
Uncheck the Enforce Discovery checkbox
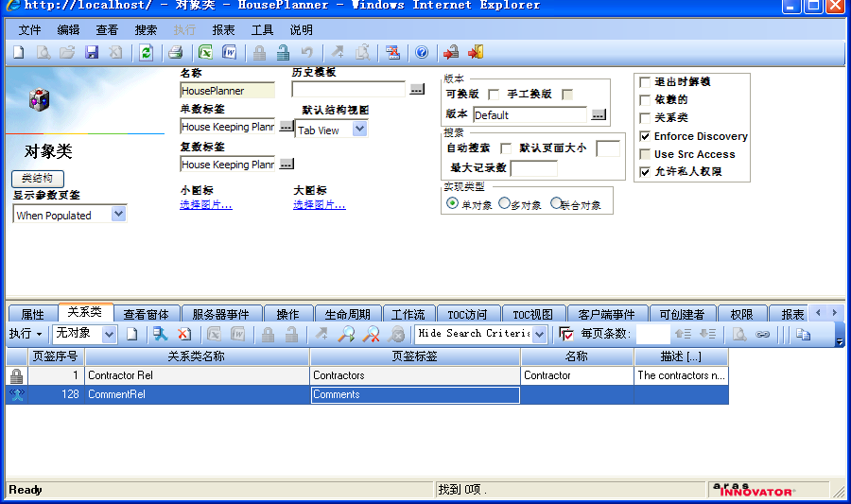click(x=645, y=136)
